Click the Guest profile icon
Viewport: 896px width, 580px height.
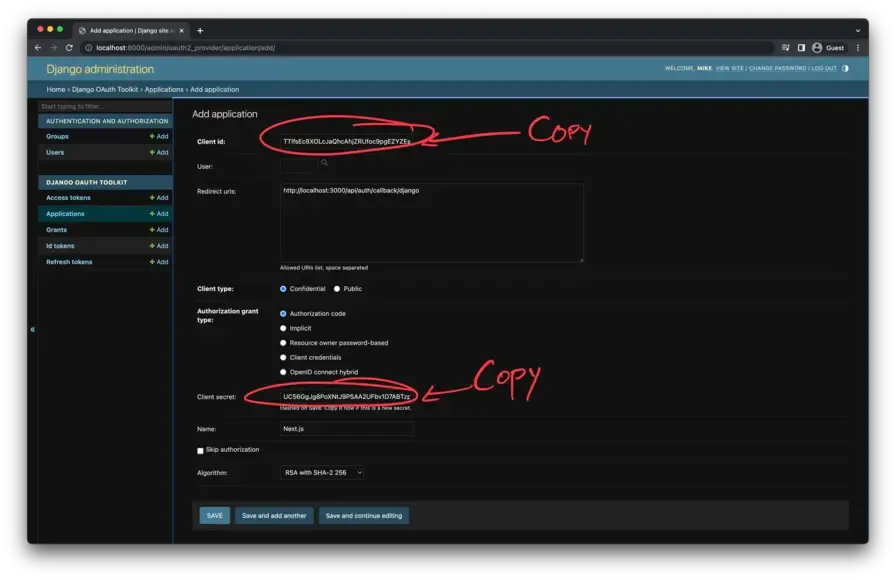(817, 48)
